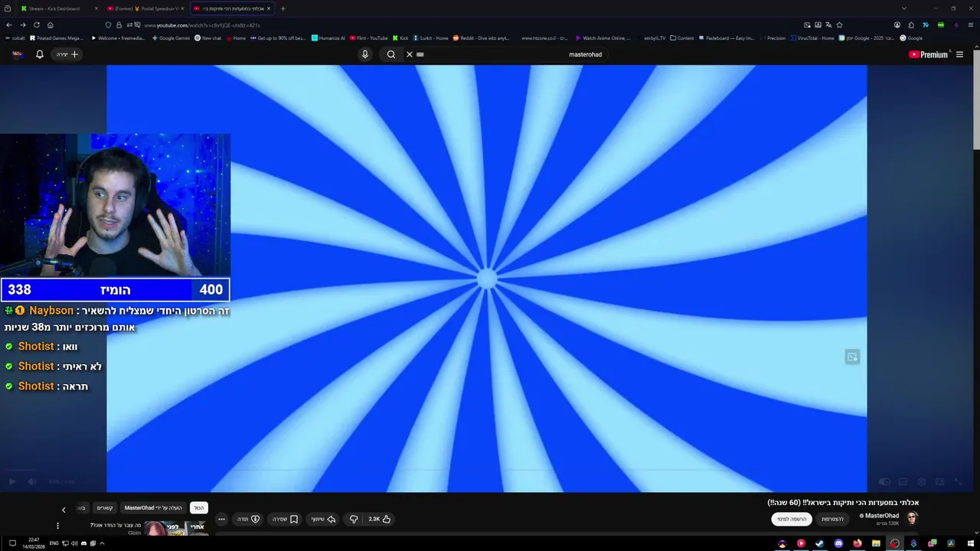Open the YouTube account avatar menu
This screenshot has width=980, height=551.
[18, 54]
